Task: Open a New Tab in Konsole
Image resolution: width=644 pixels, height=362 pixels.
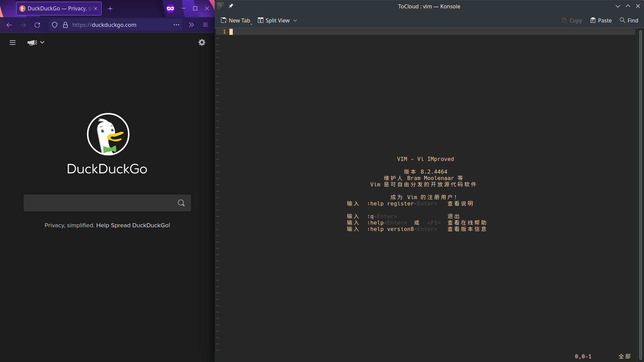Action: coord(235,20)
